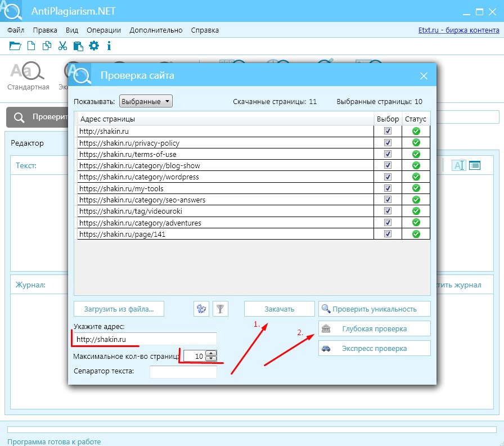Deselect the shakin.ru/page/141 row checkbox

click(388, 233)
